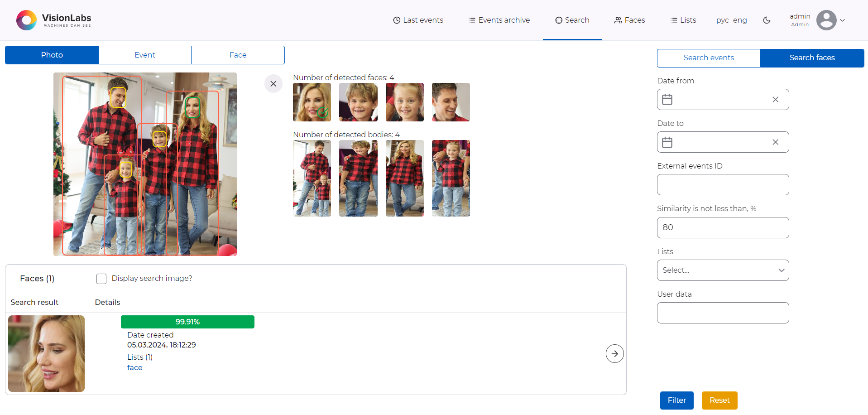
Task: Clear the Date from field with the X icon
Action: click(x=775, y=99)
